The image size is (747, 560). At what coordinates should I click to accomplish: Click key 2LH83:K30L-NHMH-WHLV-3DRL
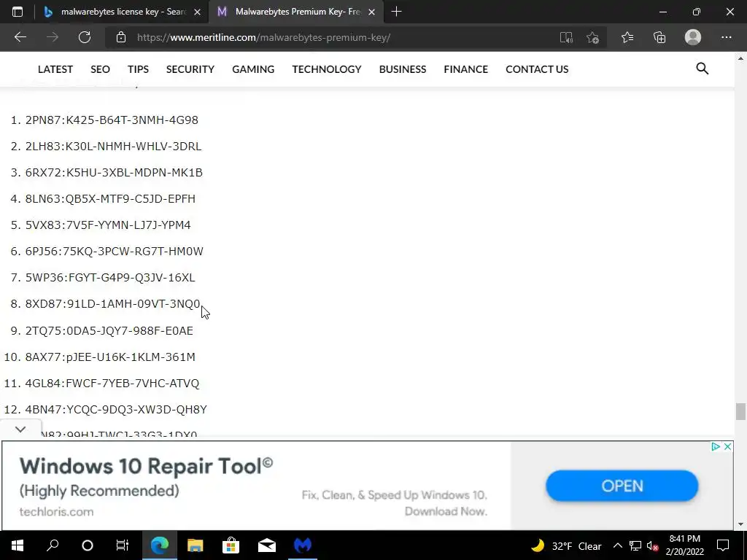click(113, 146)
